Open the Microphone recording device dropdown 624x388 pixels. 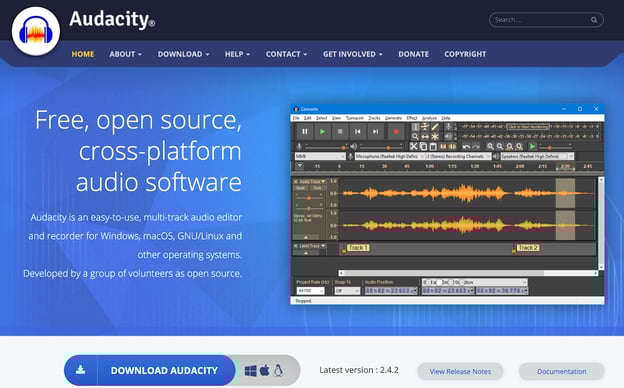coord(390,156)
